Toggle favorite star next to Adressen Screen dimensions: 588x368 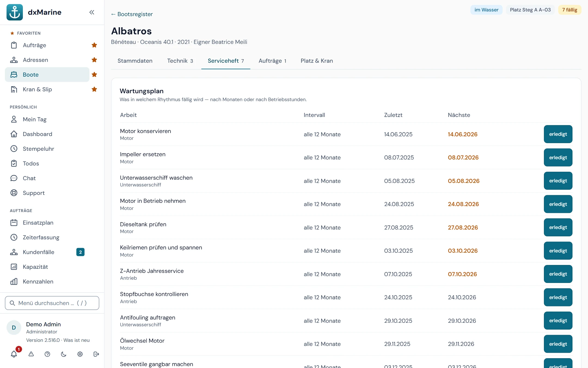tap(94, 60)
